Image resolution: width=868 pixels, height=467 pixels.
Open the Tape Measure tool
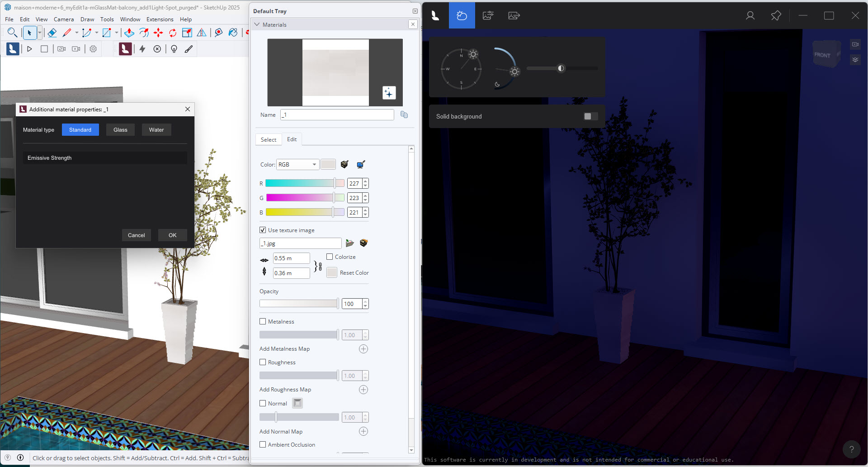[219, 33]
